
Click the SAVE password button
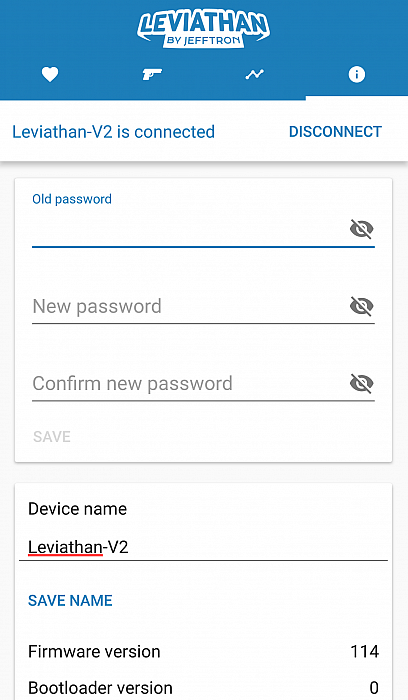pos(52,437)
